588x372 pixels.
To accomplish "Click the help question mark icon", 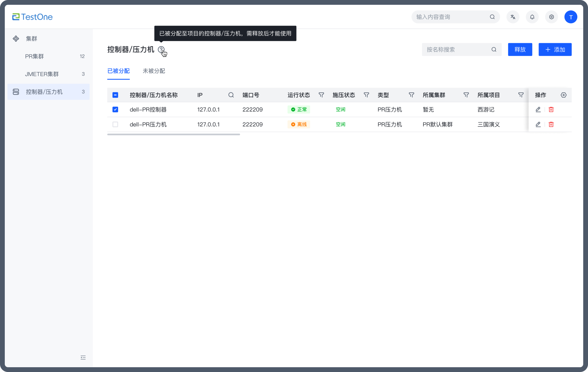I will point(161,49).
